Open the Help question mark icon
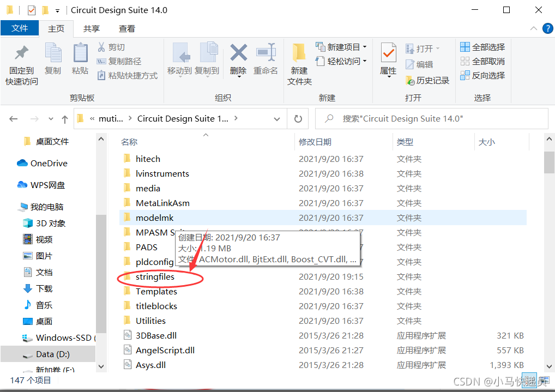 click(547, 28)
